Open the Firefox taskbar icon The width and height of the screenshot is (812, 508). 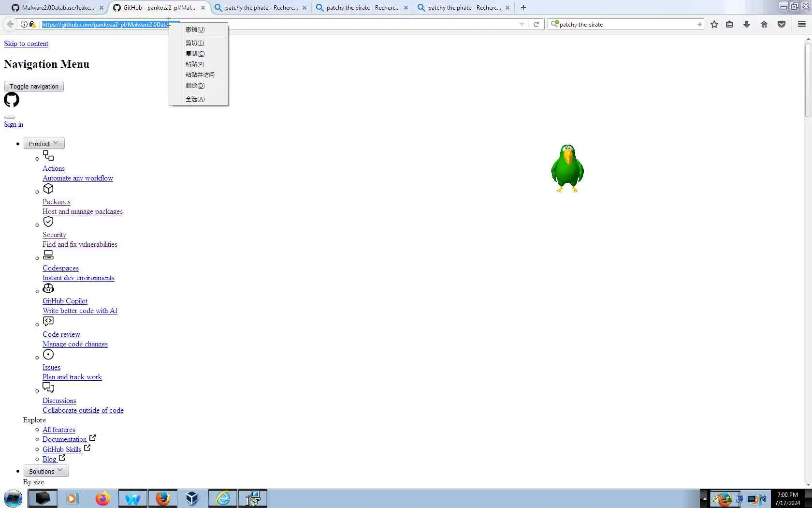tap(163, 498)
